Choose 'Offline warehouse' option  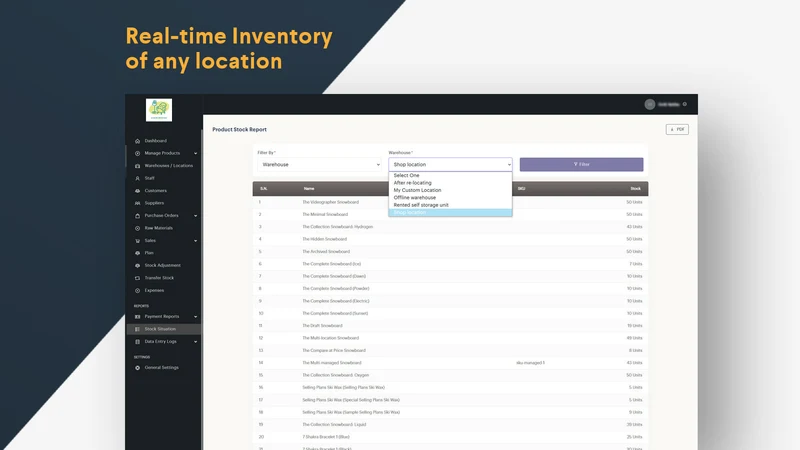tap(451, 197)
